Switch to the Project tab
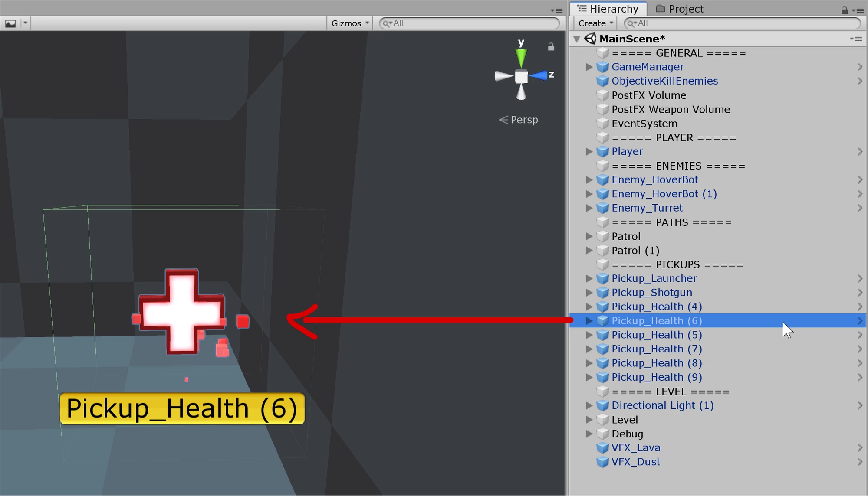Viewport: 868px width, 496px height. click(x=680, y=9)
